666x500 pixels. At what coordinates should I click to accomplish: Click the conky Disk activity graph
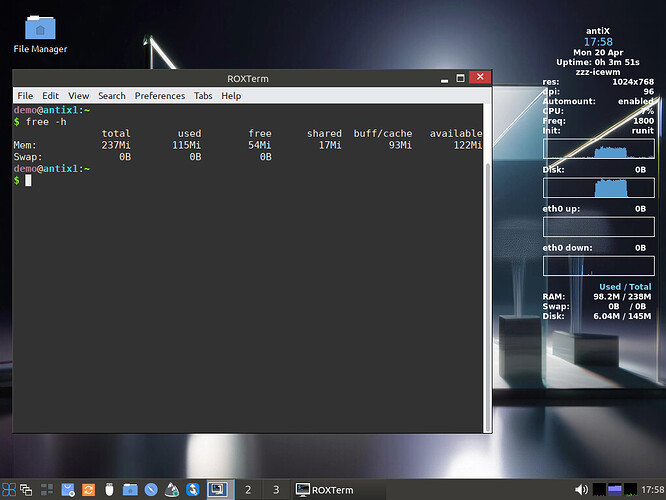(598, 188)
